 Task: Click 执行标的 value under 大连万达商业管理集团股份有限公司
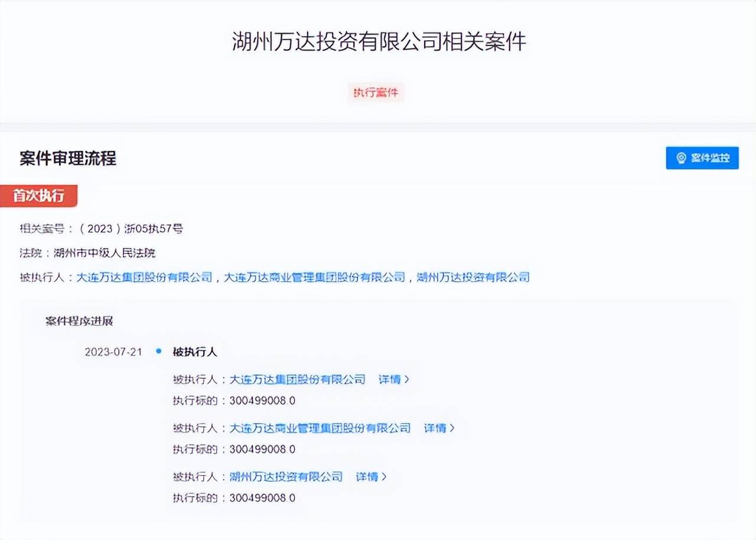pos(262,449)
